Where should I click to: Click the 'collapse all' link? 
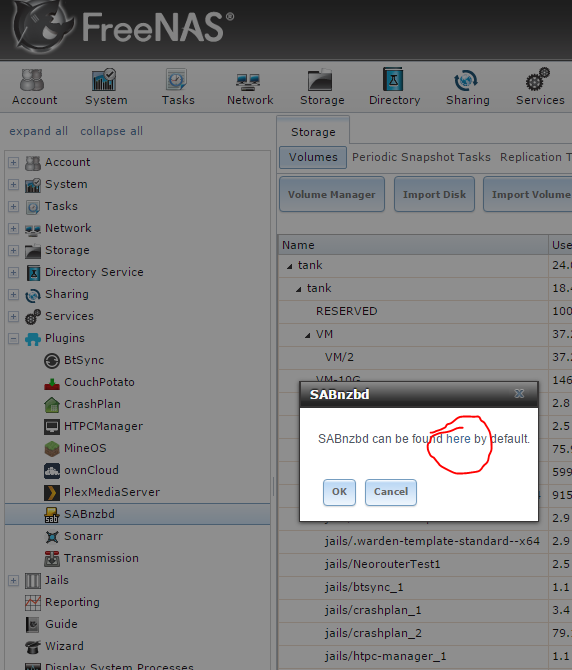click(x=111, y=131)
